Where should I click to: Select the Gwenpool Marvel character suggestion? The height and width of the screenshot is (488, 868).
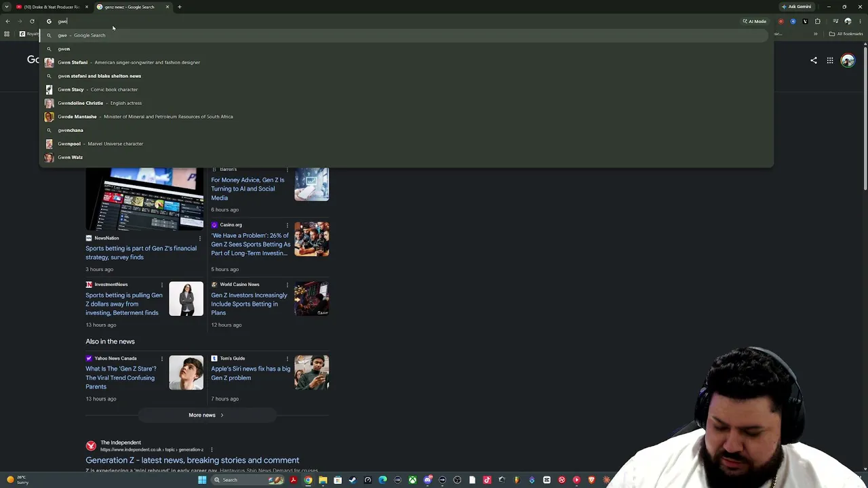(406, 144)
